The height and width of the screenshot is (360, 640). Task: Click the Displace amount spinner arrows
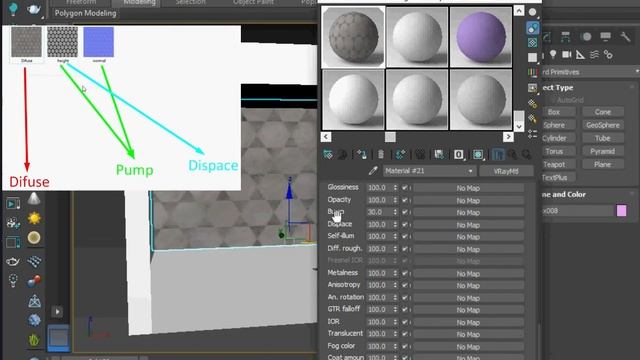[x=395, y=224]
